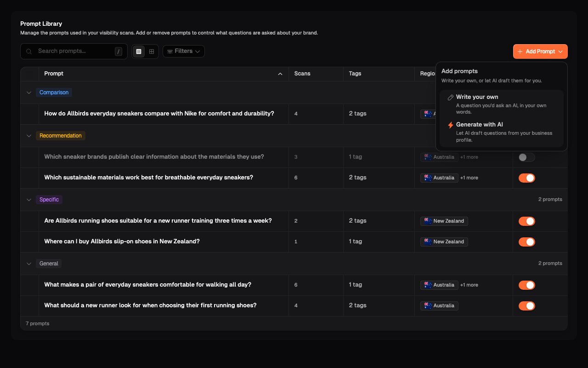Click the search magnifier icon

tap(28, 52)
